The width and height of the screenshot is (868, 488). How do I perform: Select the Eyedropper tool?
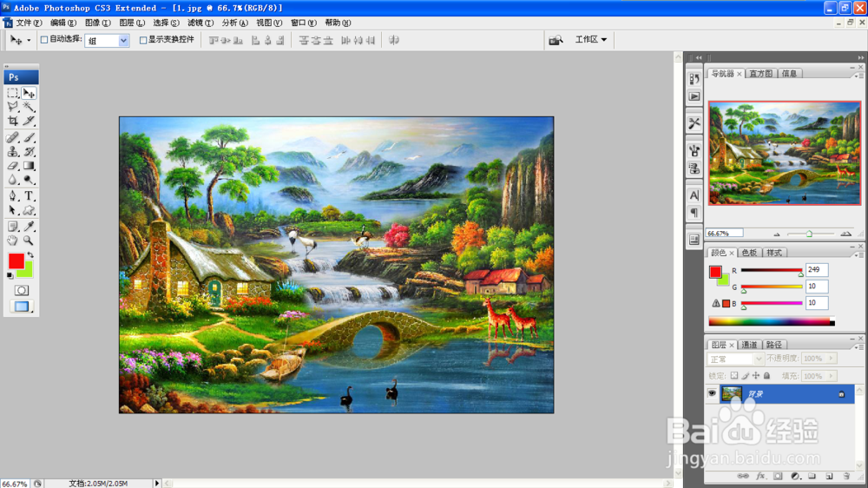pos(29,226)
